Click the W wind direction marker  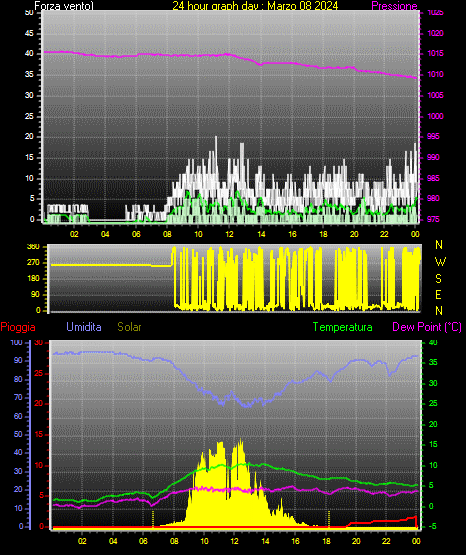tap(440, 262)
